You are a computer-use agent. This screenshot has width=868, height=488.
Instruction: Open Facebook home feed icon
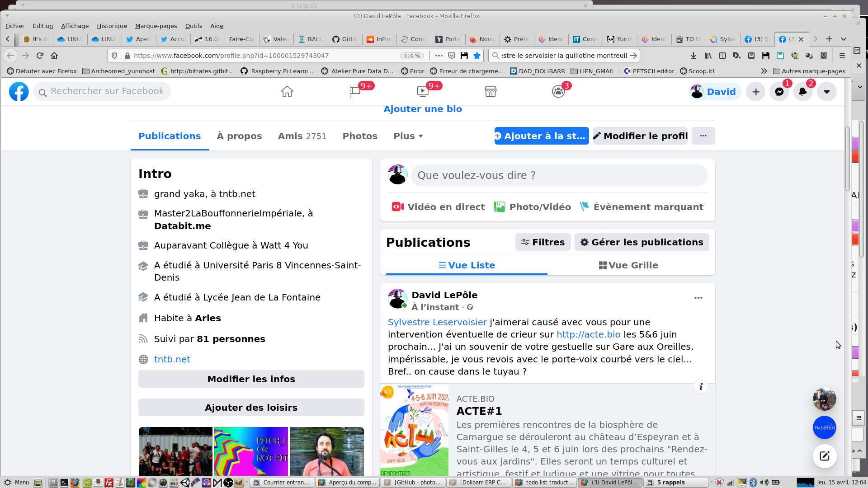pyautogui.click(x=287, y=92)
